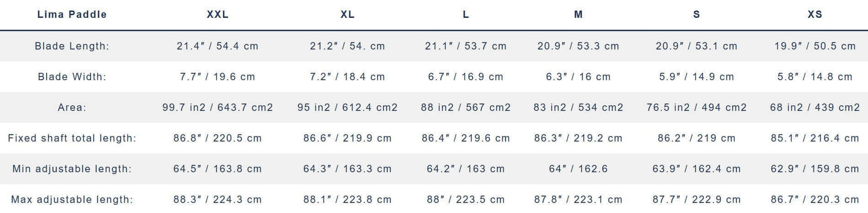Select the Area row label
The image size is (868, 213).
pyautogui.click(x=72, y=107)
